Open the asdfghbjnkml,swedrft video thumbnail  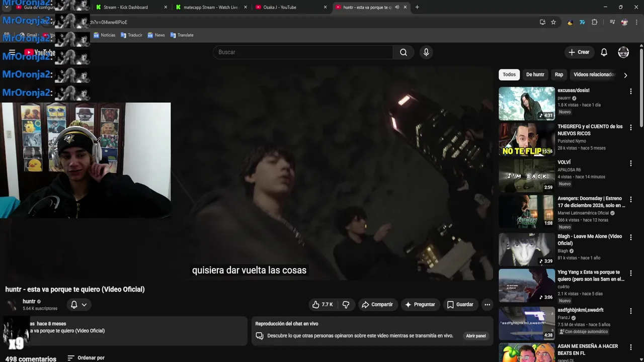526,323
